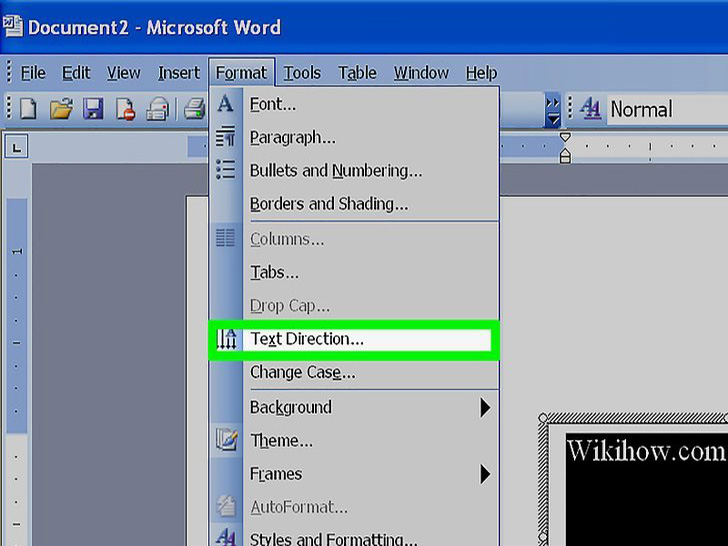The width and height of the screenshot is (728, 546).
Task: Choose Paragraph in the Format menu
Action: [354, 137]
